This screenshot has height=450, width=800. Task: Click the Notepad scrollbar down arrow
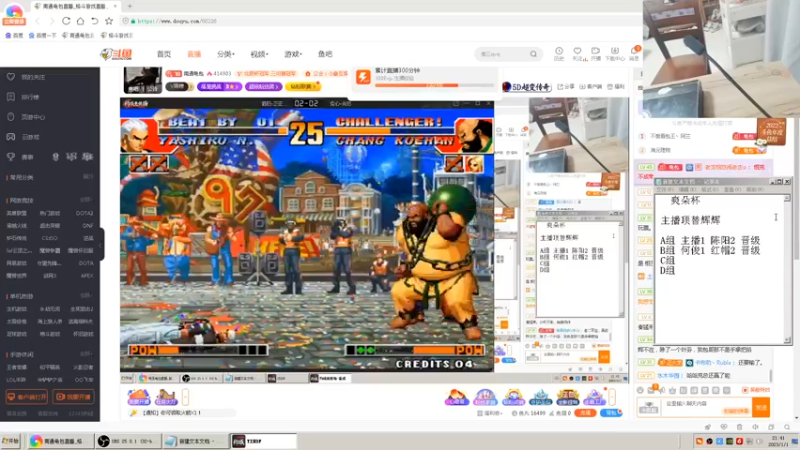[x=787, y=340]
